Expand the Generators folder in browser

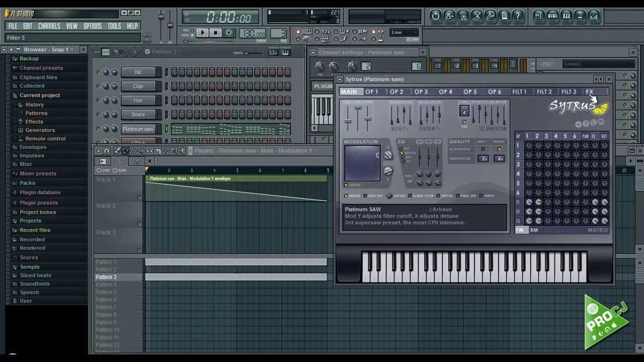tap(40, 130)
